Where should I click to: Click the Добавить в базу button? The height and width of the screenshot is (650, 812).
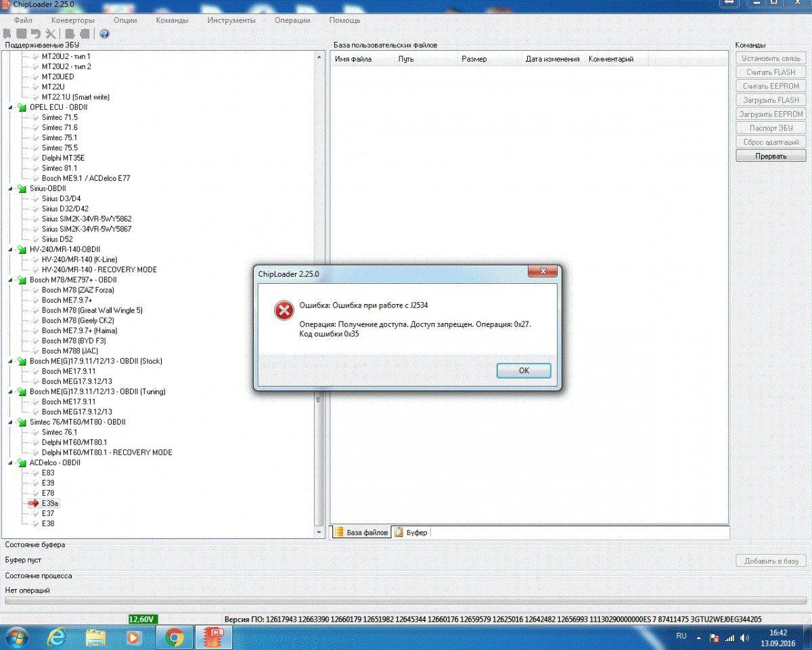[x=771, y=561]
